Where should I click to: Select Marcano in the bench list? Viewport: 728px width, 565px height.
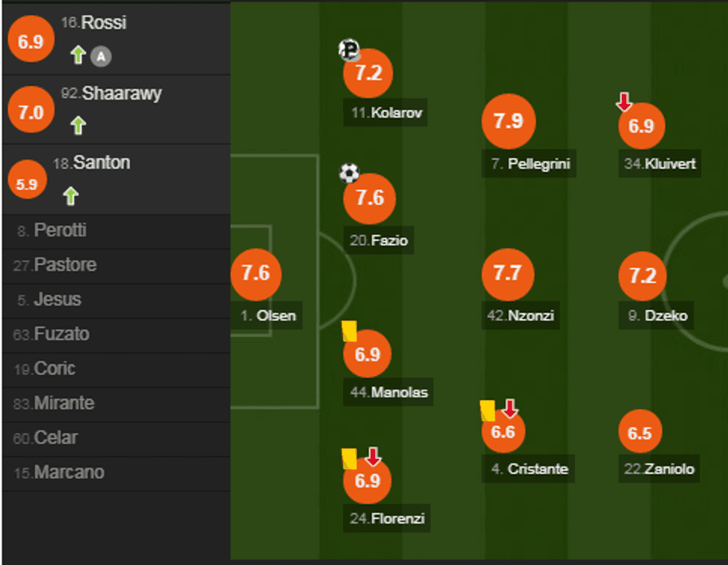pos(68,472)
